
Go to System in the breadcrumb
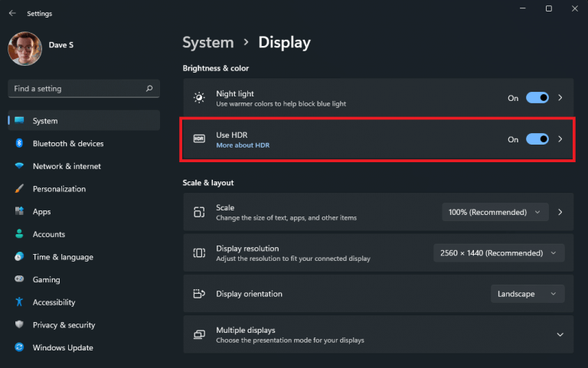pyautogui.click(x=208, y=42)
